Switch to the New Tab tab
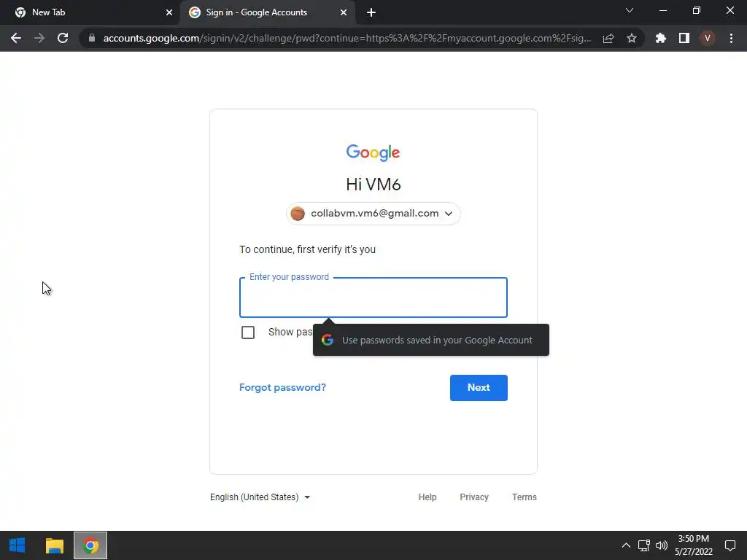Image resolution: width=747 pixels, height=560 pixels. [90, 12]
